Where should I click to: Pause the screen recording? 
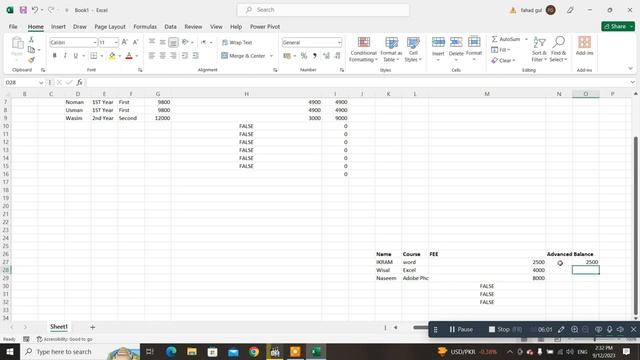461,329
